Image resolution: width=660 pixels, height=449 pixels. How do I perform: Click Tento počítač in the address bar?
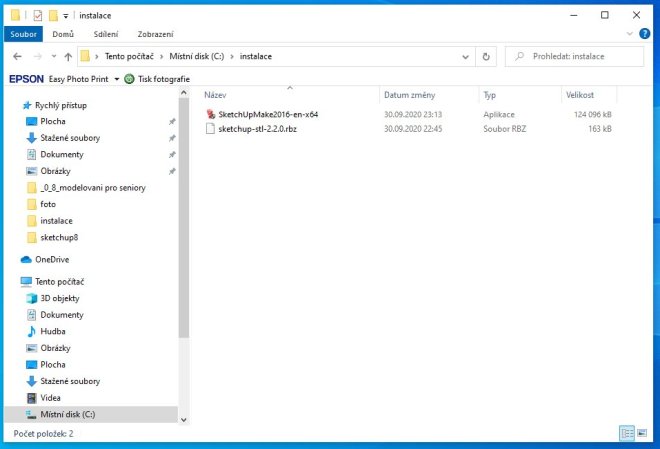[129, 56]
